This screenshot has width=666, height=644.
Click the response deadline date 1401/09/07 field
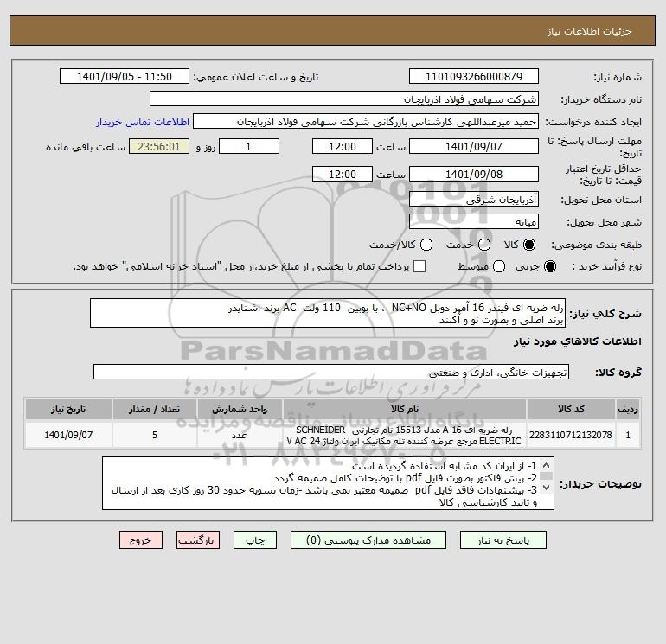coord(474,146)
